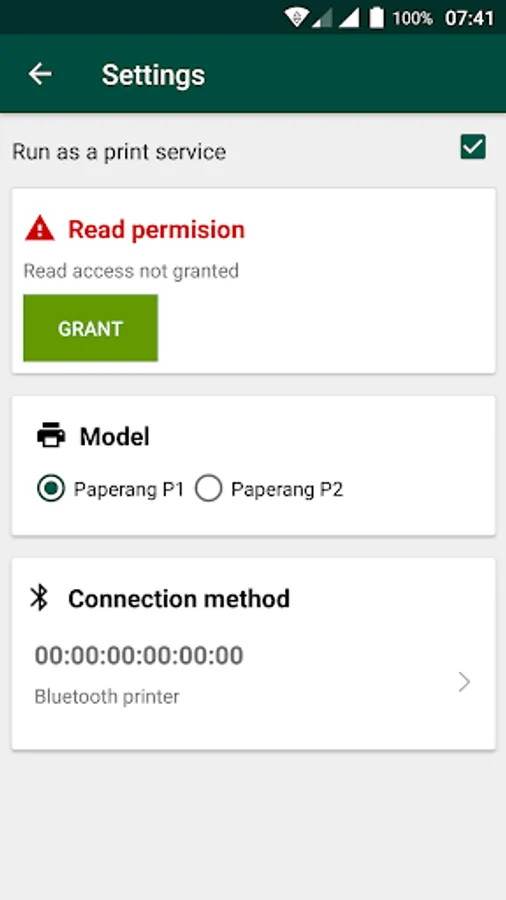The height and width of the screenshot is (900, 506).
Task: Select the Paperang P1 radio button
Action: coord(51,489)
